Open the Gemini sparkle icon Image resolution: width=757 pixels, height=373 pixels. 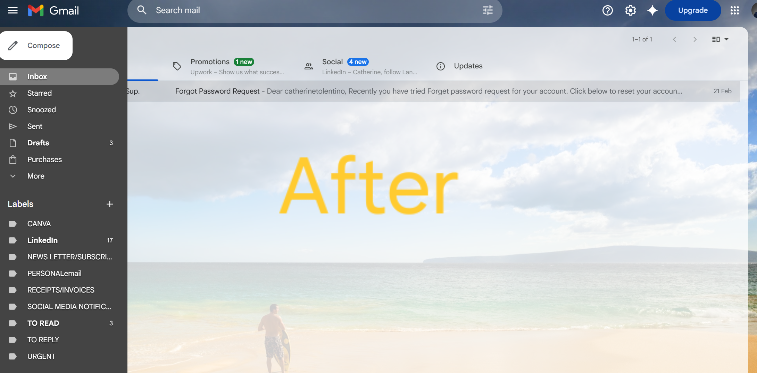652,10
